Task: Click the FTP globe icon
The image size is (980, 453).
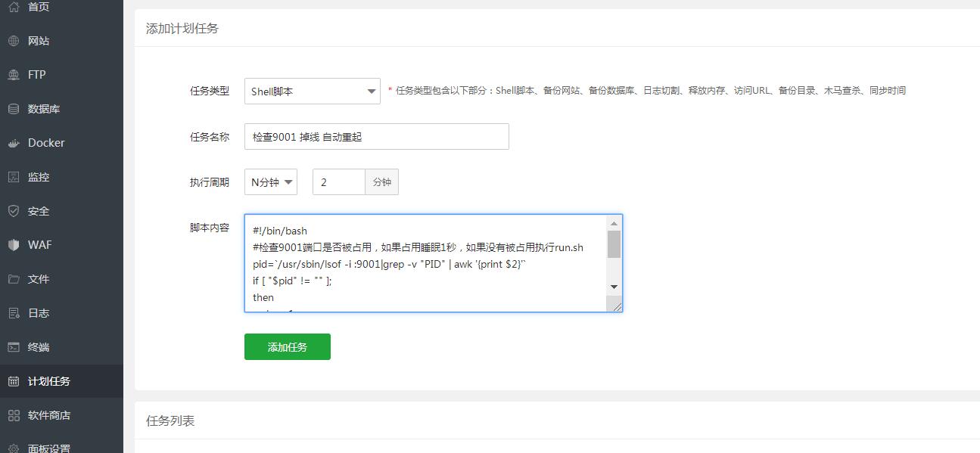Action: [14, 75]
